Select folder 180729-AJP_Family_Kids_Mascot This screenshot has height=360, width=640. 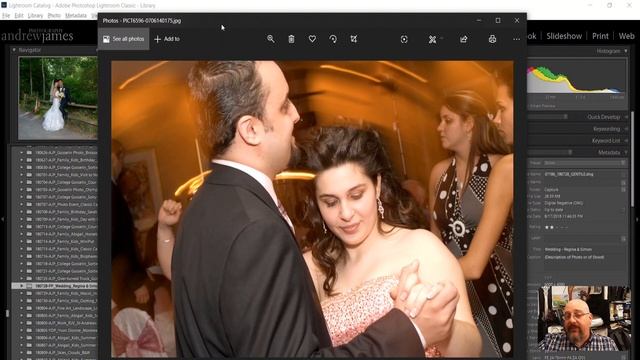[66, 293]
